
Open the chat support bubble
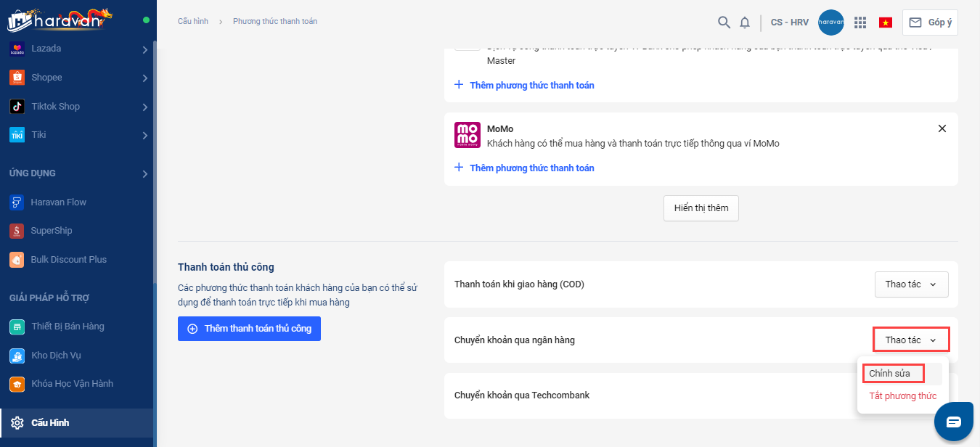[x=953, y=421]
